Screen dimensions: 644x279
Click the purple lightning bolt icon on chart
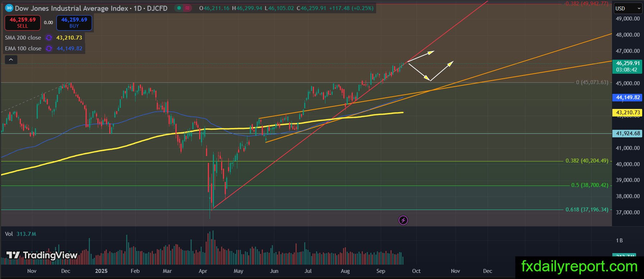coord(403,220)
